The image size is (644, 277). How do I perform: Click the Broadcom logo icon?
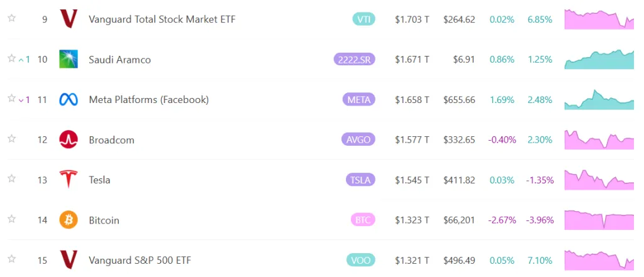pos(68,139)
